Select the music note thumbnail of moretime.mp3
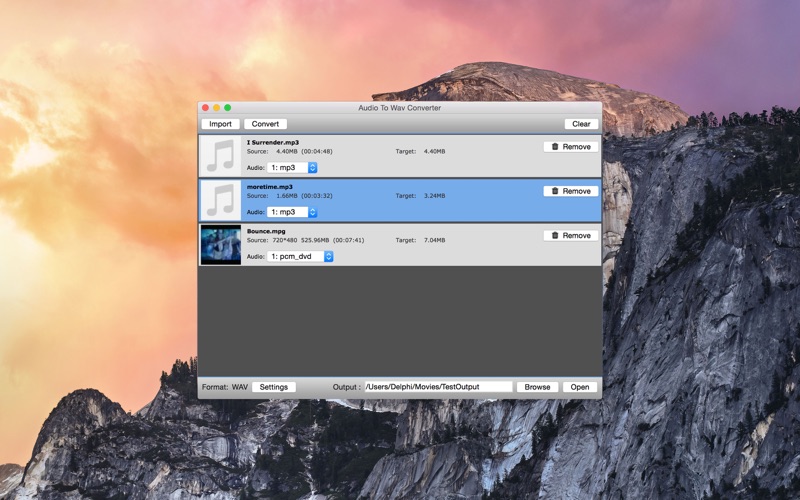 click(x=220, y=201)
